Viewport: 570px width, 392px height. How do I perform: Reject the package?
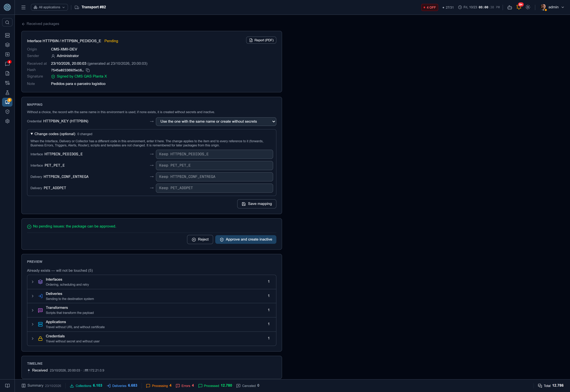coord(200,240)
